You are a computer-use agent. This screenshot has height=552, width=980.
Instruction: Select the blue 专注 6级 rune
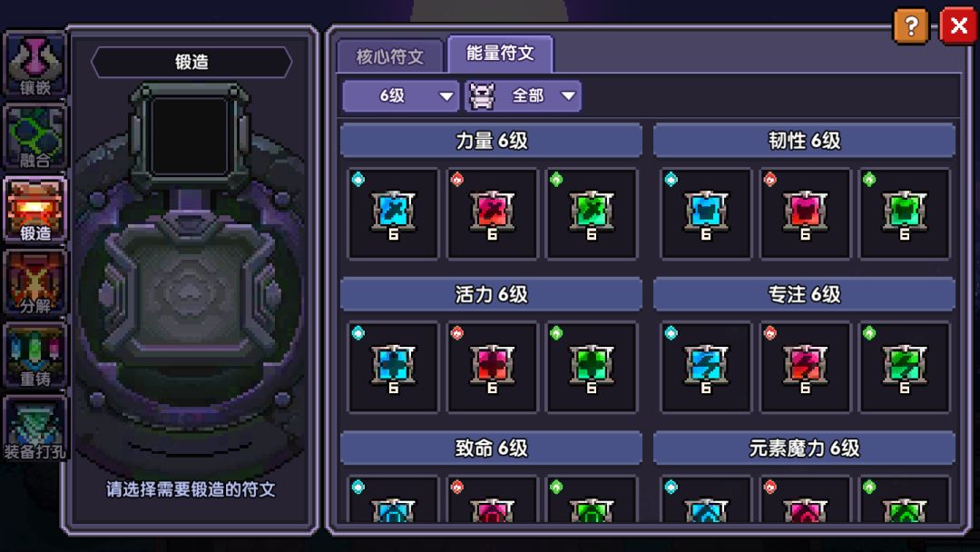tap(706, 367)
